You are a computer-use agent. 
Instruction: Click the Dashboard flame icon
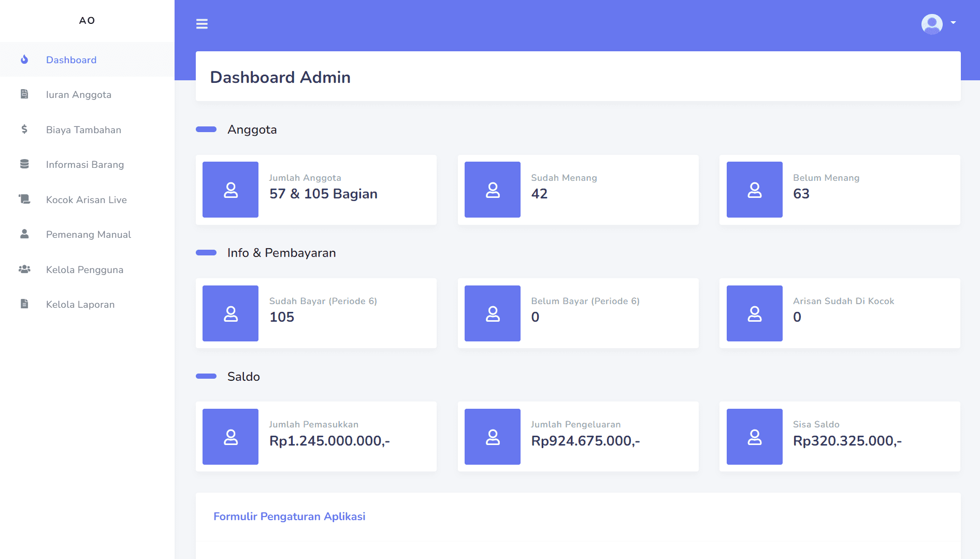(x=24, y=60)
